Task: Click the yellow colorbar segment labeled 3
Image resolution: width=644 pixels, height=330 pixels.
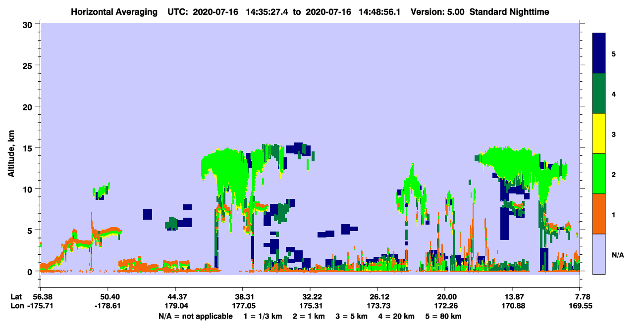Action: [599, 134]
